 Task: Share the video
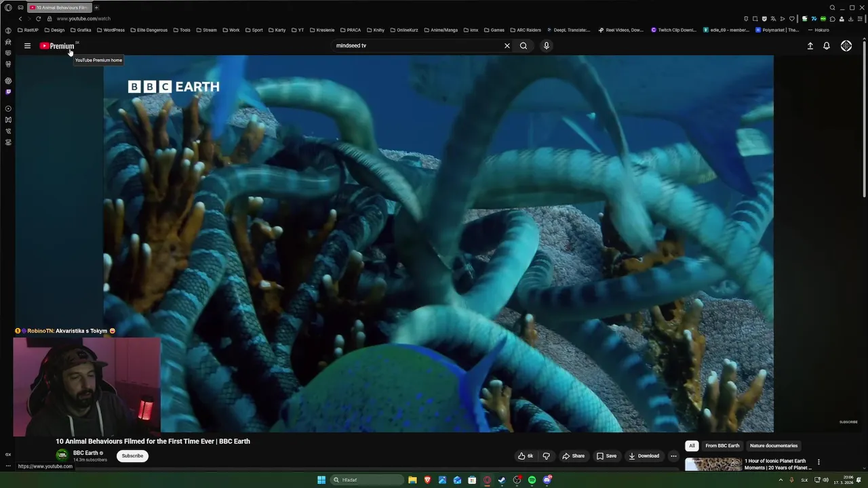point(573,456)
